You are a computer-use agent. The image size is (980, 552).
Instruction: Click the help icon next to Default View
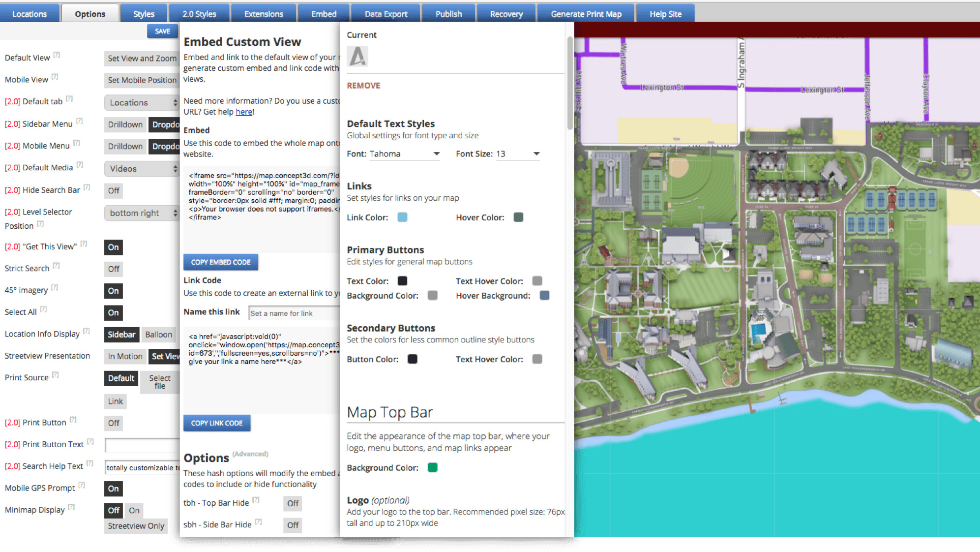pos(57,54)
